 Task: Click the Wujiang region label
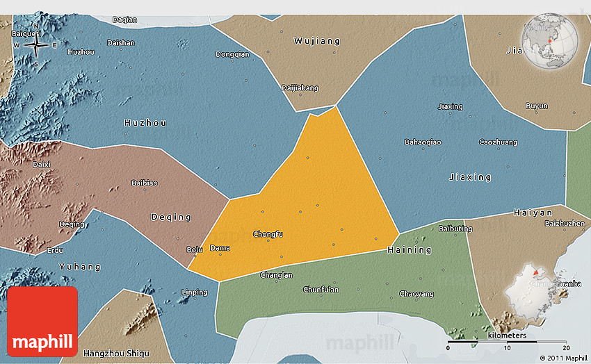coord(317,41)
